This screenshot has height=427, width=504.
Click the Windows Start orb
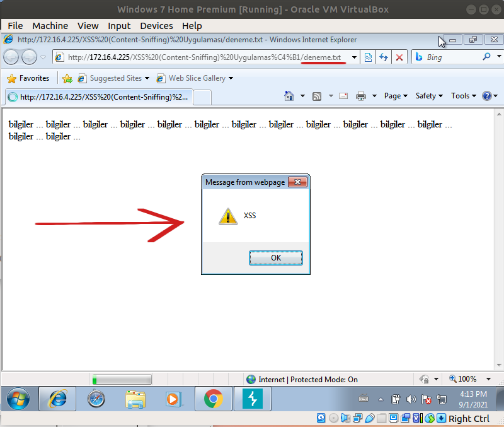[x=18, y=399]
